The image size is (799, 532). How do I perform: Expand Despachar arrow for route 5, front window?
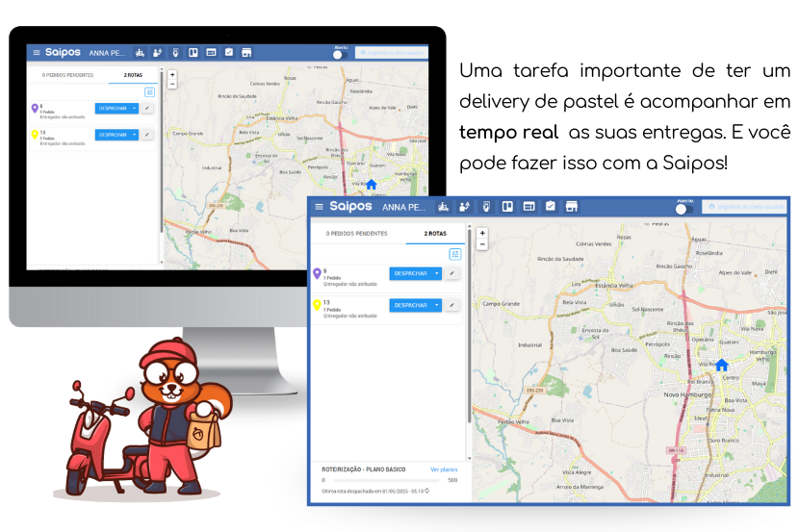point(437,273)
